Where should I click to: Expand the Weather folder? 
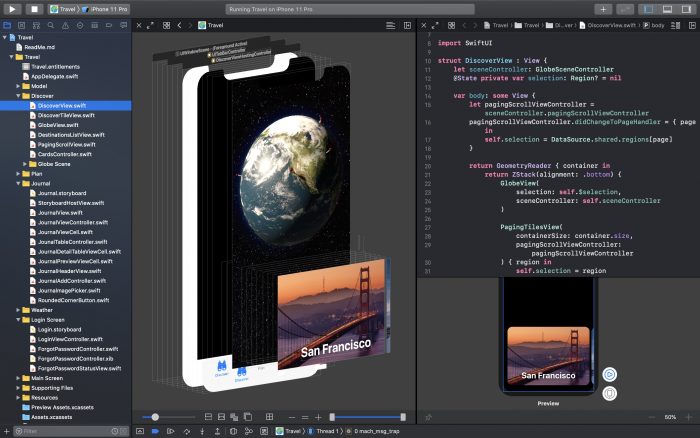(18, 309)
